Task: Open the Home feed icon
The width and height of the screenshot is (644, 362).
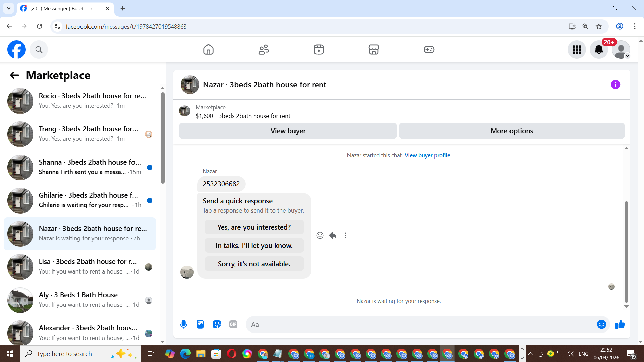Action: point(208,50)
